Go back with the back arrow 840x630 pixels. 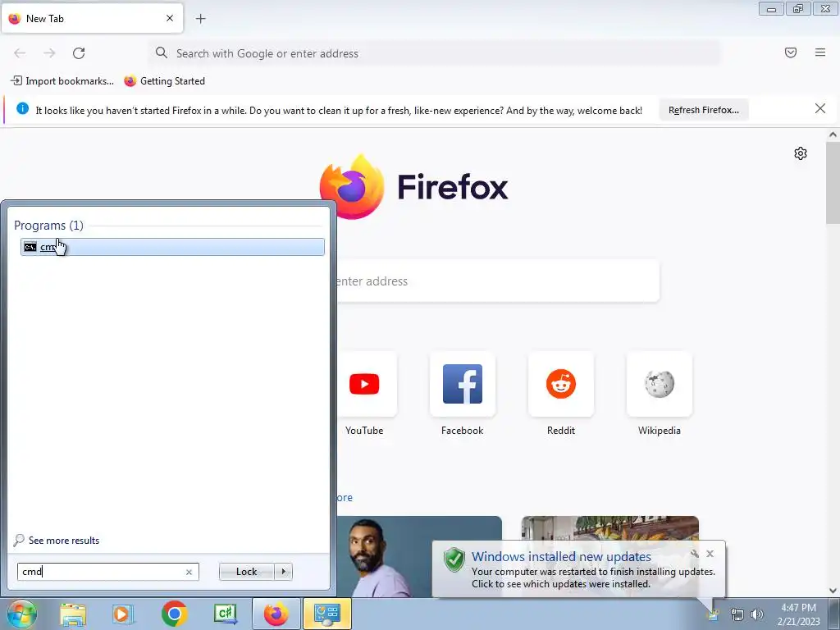tap(20, 53)
